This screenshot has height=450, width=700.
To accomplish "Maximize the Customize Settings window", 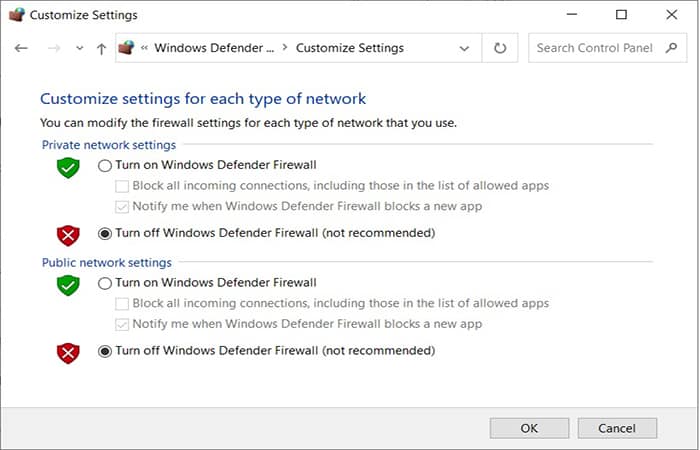I will tap(621, 14).
